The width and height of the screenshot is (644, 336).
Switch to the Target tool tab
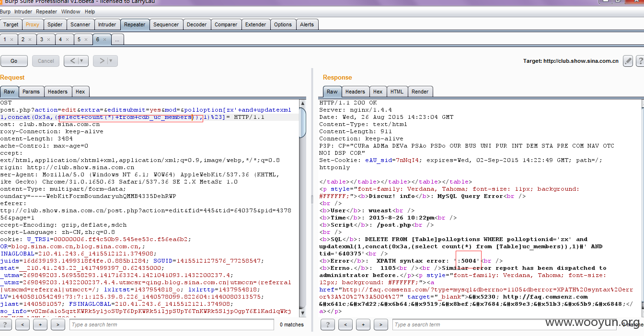11,24
